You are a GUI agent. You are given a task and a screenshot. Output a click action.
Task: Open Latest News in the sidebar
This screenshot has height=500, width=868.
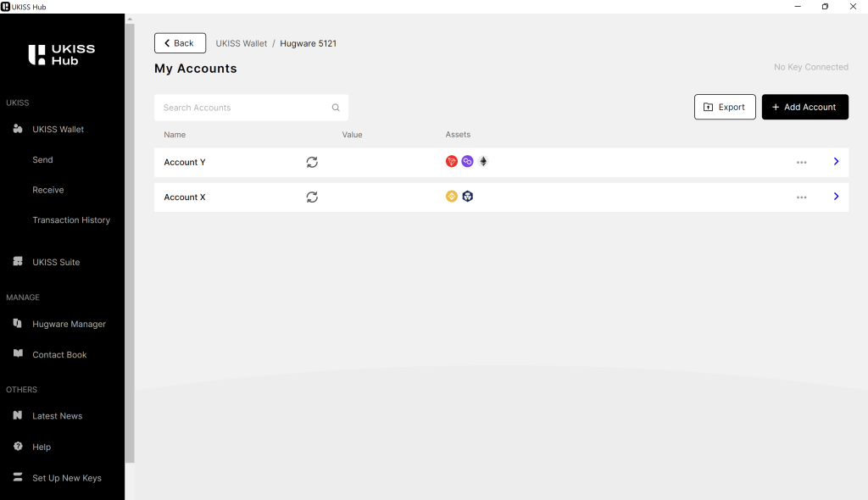tap(57, 416)
